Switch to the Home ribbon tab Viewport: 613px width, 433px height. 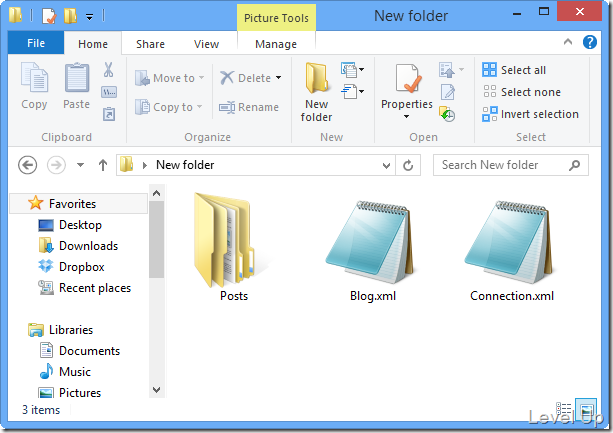click(93, 44)
